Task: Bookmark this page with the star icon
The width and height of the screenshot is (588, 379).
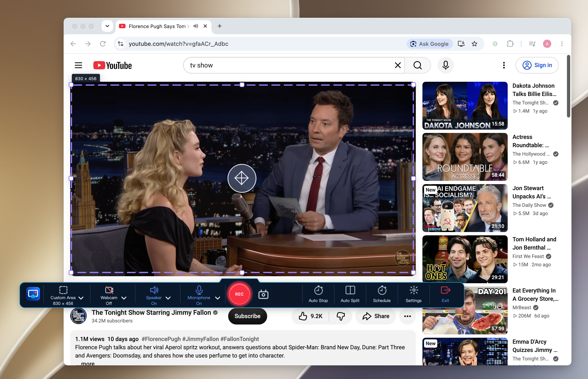Action: point(474,44)
